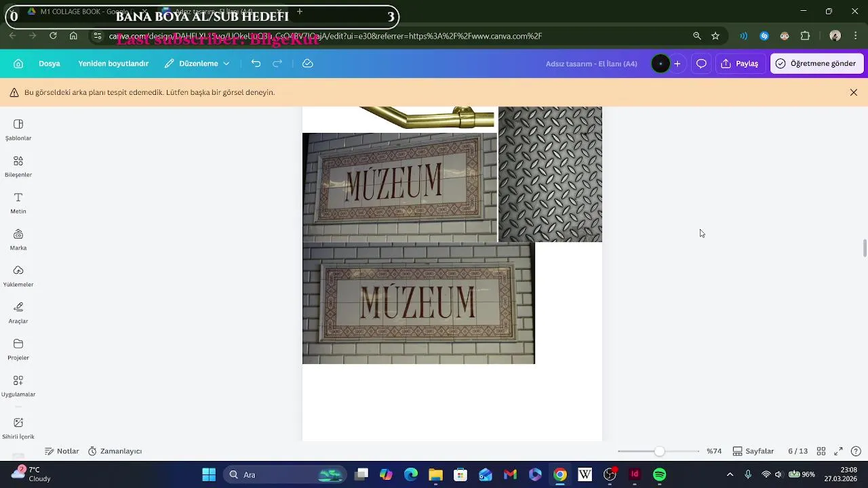Open the Zamanlayıcı timer
Image resolution: width=868 pixels, height=488 pixels.
point(115,451)
